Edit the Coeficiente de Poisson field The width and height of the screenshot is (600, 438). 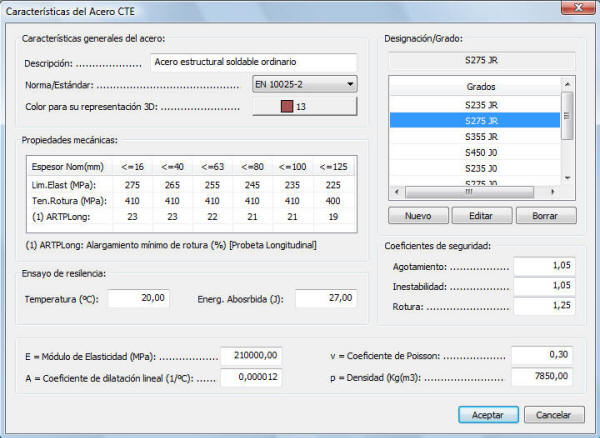point(542,355)
